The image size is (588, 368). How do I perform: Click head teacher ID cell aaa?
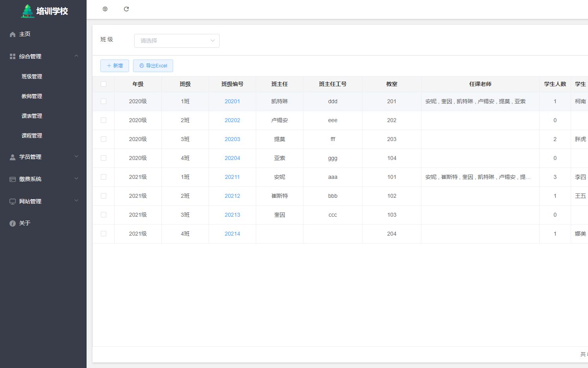333,177
